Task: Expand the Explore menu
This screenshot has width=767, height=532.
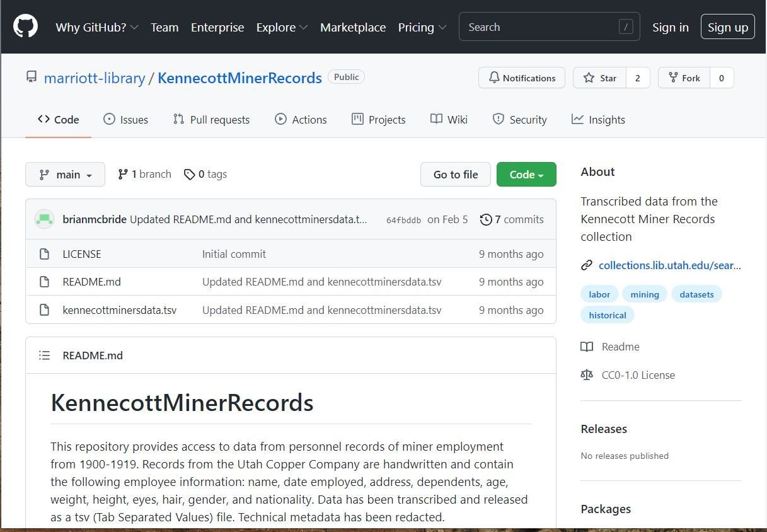Action: click(x=282, y=27)
